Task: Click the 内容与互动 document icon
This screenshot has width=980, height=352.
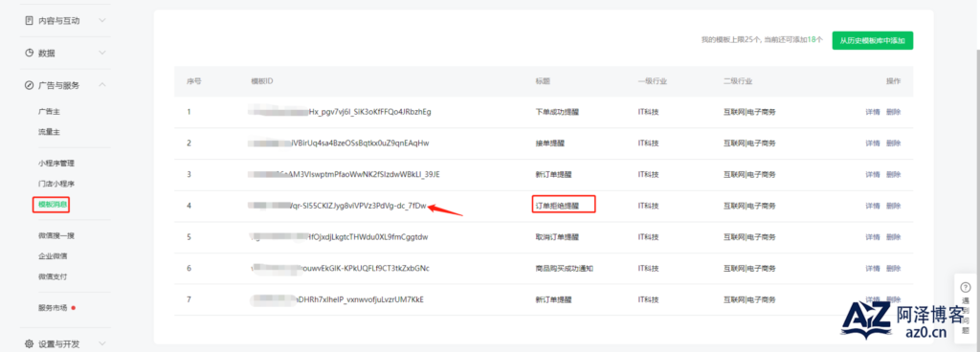Action: (x=29, y=21)
